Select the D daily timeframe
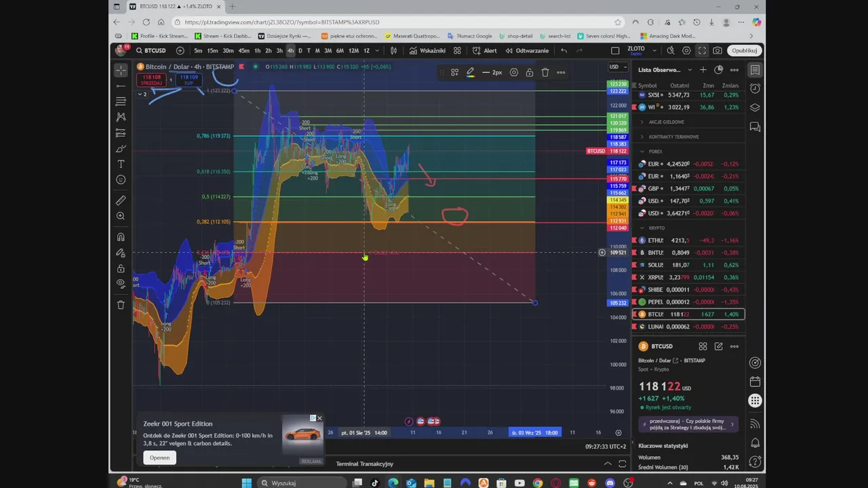The height and width of the screenshot is (488, 868). coord(300,51)
